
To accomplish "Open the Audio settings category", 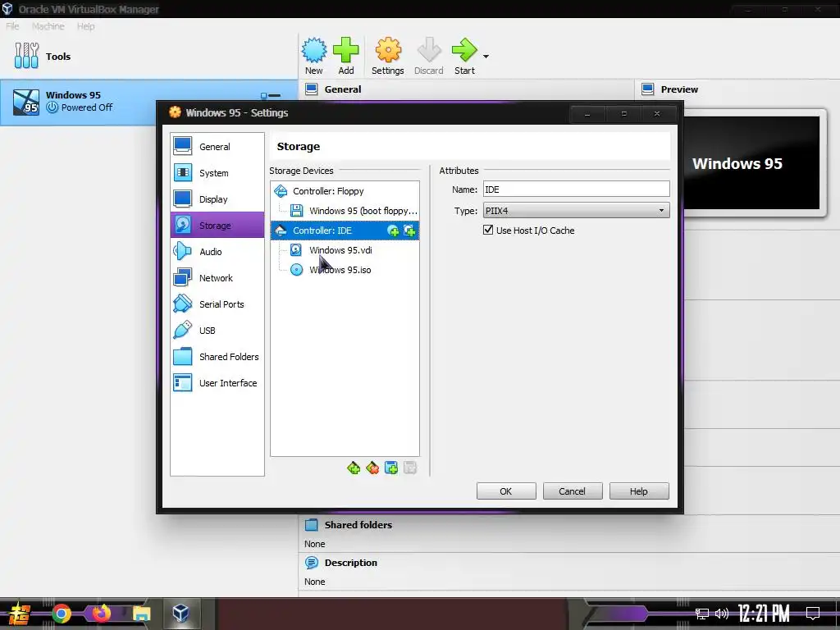I will click(217, 251).
